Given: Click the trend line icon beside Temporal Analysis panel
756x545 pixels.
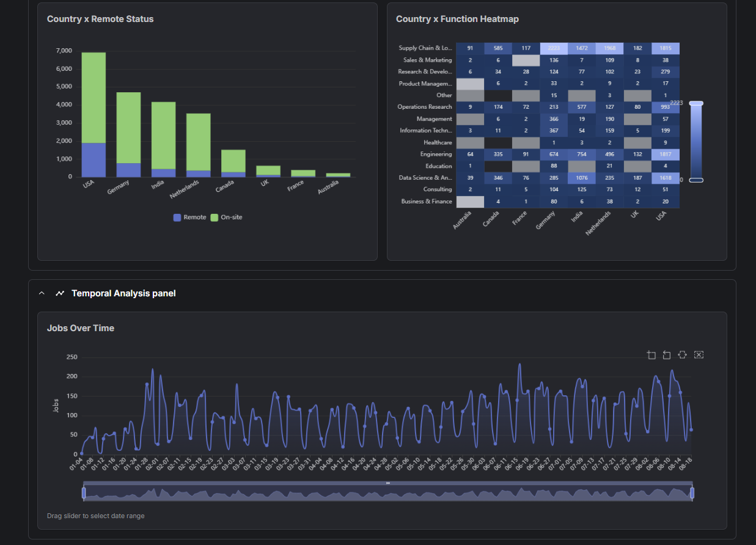Looking at the screenshot, I should (60, 293).
